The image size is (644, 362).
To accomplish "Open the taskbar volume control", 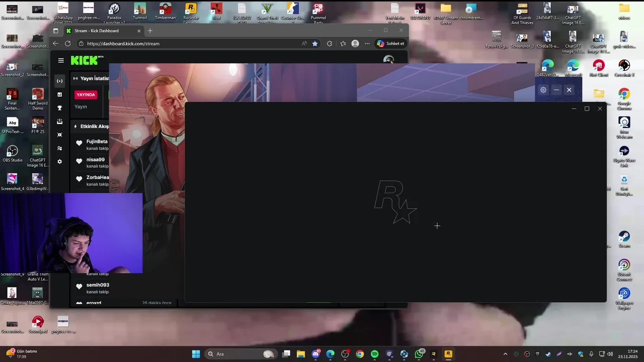I will point(610,354).
